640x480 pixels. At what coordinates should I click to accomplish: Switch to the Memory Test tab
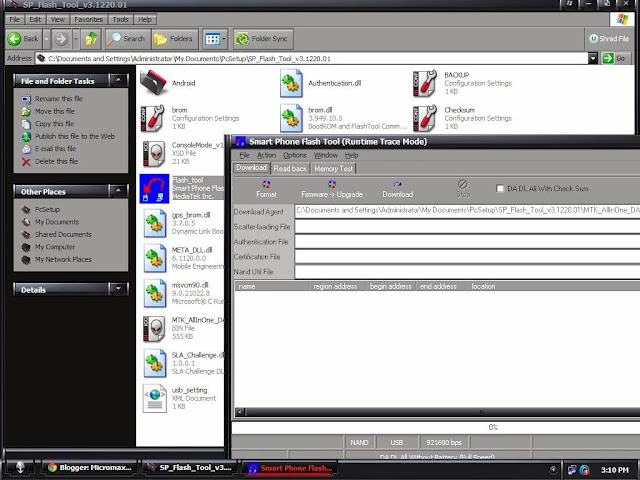333,169
